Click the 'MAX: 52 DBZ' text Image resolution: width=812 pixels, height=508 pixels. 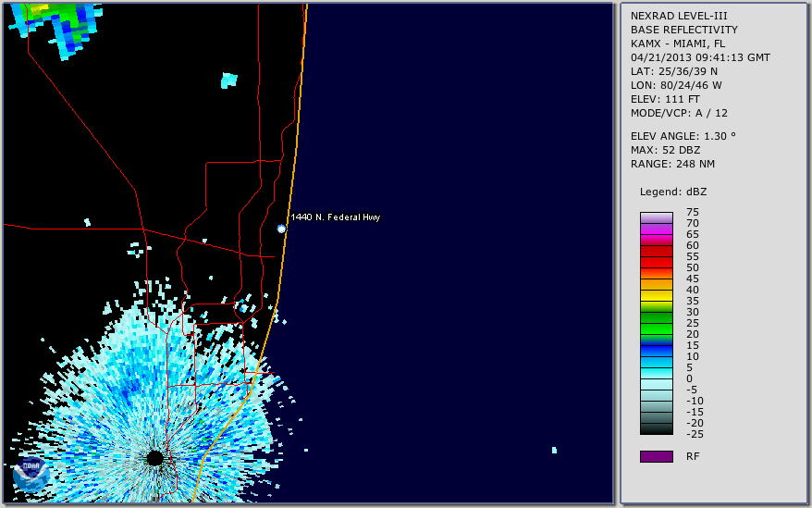coord(666,150)
